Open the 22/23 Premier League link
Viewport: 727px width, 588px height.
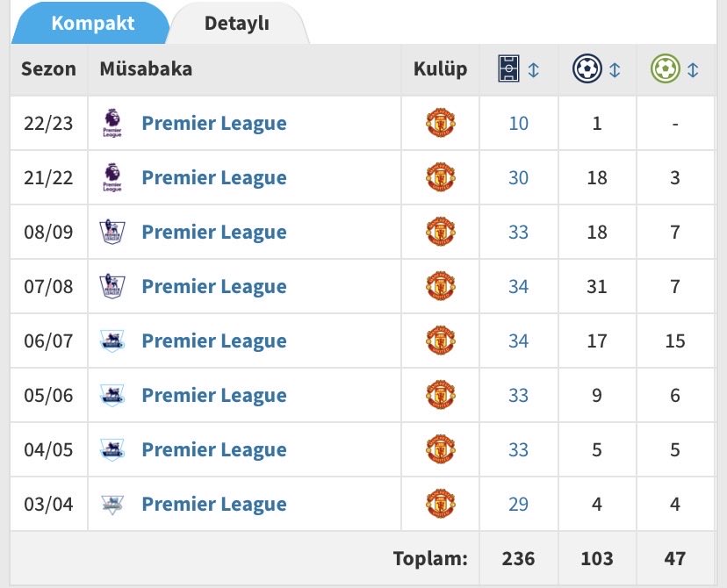(x=214, y=123)
